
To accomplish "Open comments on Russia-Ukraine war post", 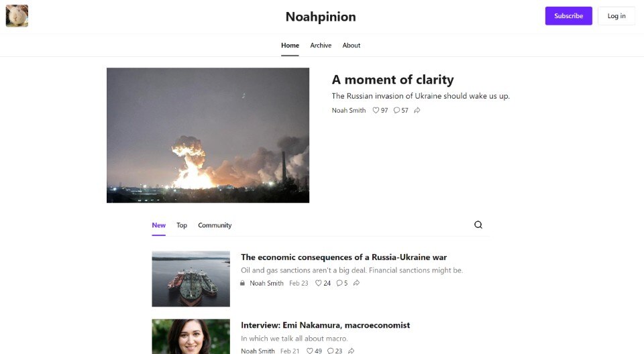I will click(342, 283).
